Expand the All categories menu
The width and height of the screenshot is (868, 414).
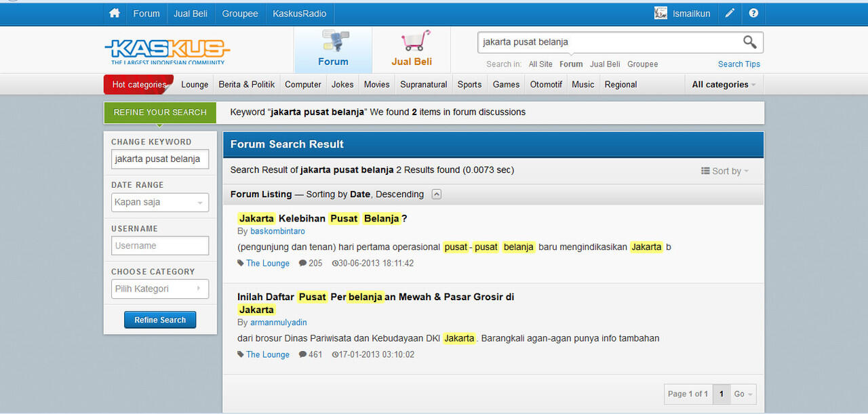tap(724, 85)
